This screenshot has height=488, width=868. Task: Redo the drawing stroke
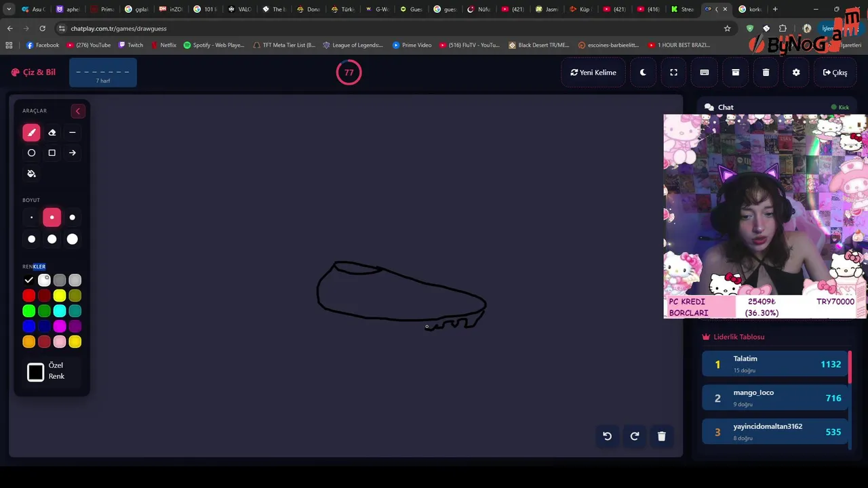click(x=635, y=436)
